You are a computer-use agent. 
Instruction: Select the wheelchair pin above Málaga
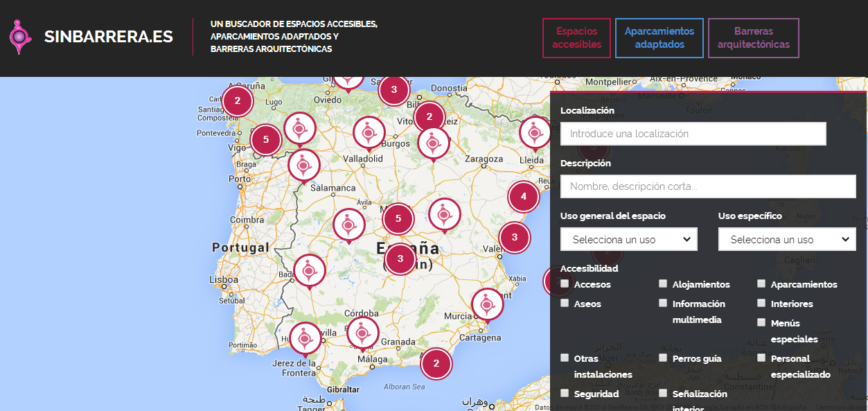362,334
